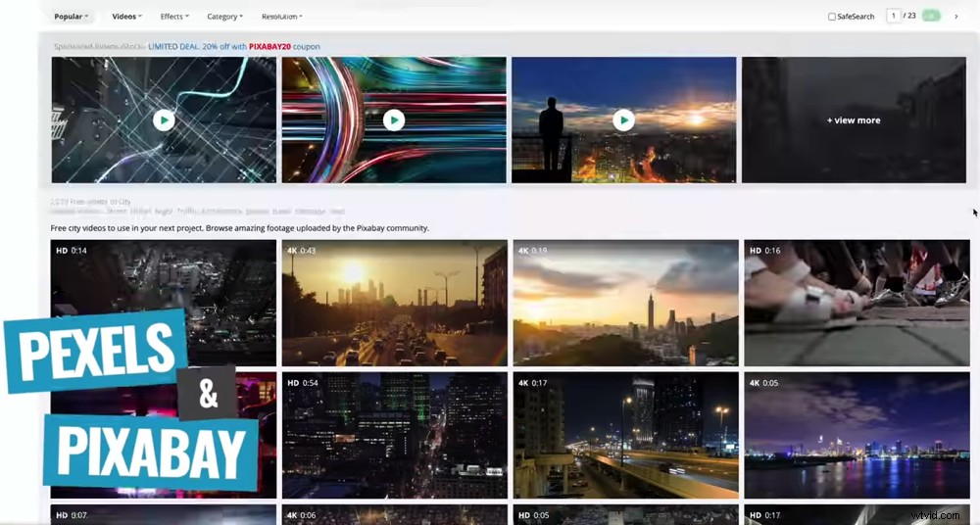Image resolution: width=980 pixels, height=525 pixels.
Task: Click the + view more sponsored tile
Action: (854, 120)
